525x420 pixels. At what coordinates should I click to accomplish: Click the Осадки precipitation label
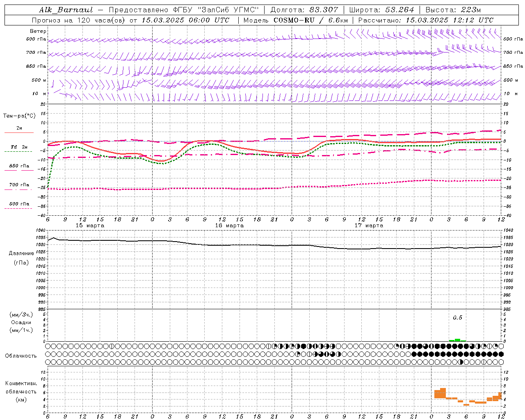21,322
